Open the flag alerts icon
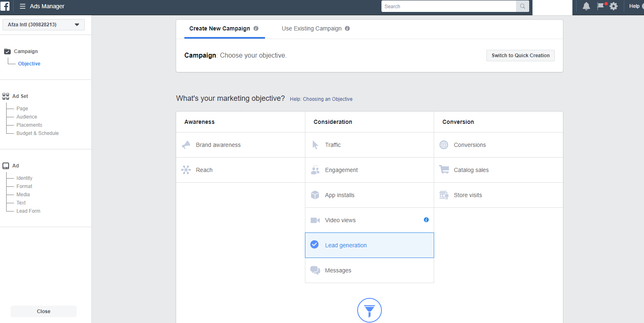The image size is (644, 323). coord(601,6)
